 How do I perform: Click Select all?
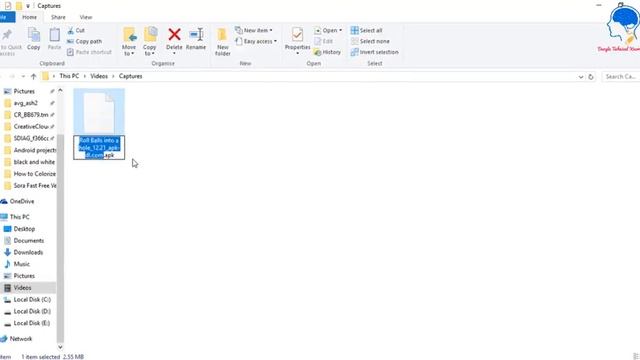coord(367,30)
